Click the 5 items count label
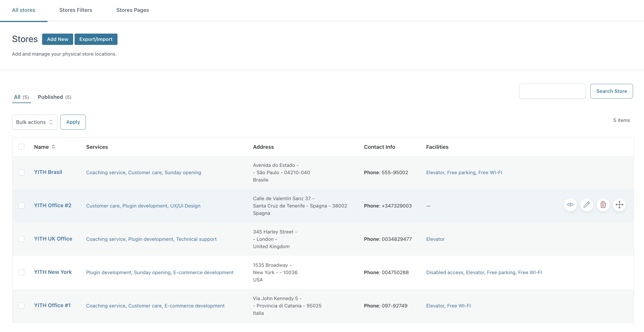The height and width of the screenshot is (332, 644). 621,120
